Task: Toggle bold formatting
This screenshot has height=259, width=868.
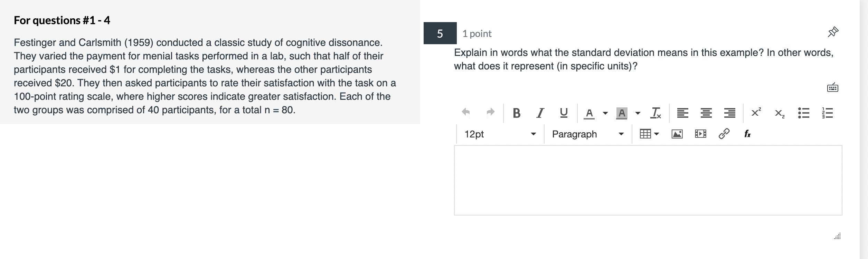Action: 517,113
